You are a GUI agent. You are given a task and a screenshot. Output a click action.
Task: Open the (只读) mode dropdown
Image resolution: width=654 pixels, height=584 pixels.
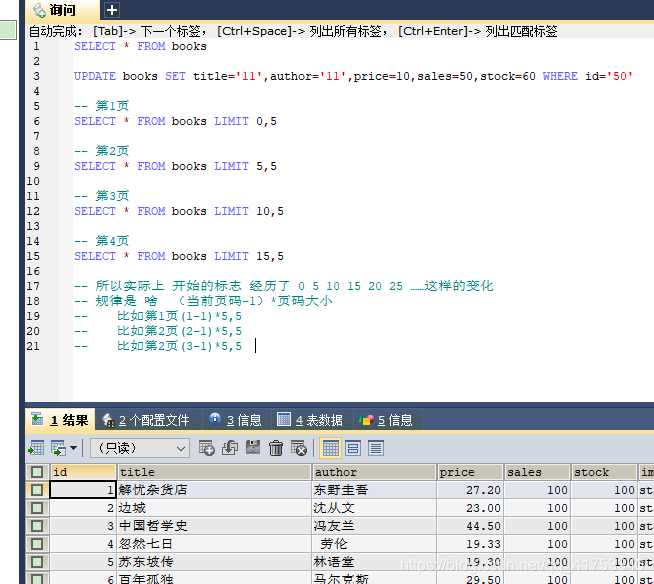(x=140, y=448)
